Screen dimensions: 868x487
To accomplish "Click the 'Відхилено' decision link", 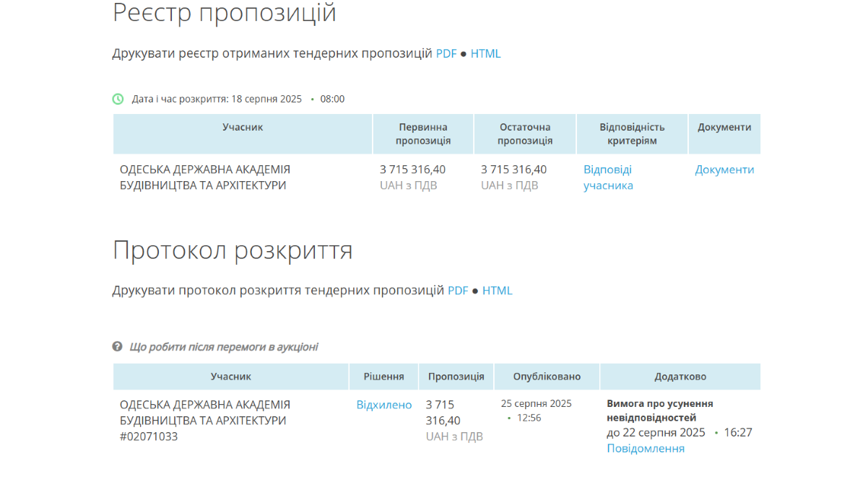I will click(384, 405).
